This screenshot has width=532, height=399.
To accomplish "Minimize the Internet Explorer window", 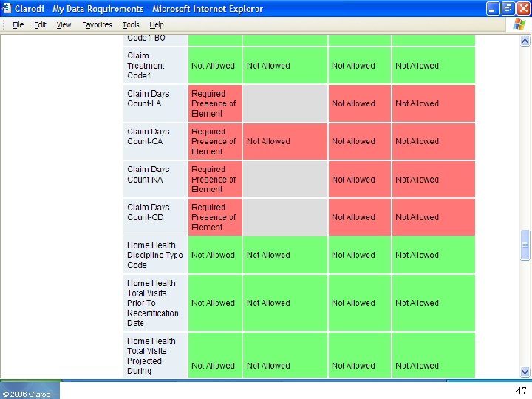I will tap(492, 8).
